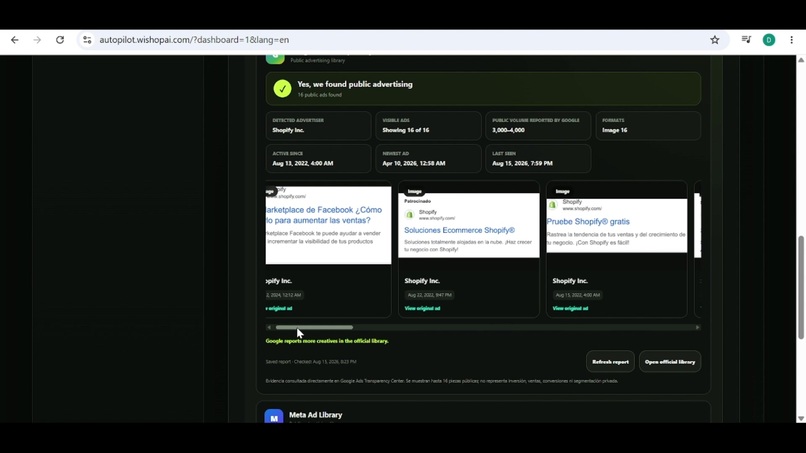Open the Marketplace de Facebook ad preview
This screenshot has height=453, width=806.
click(x=328, y=225)
